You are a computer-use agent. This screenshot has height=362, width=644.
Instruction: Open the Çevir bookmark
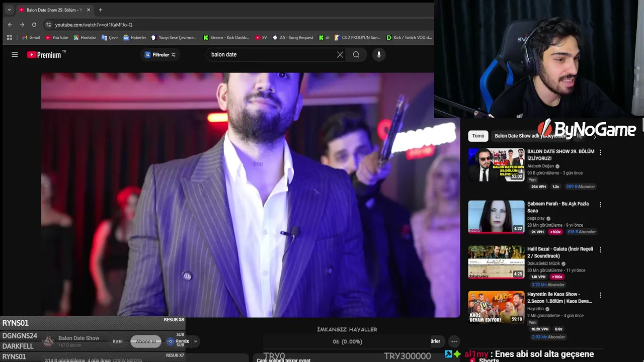(x=110, y=38)
